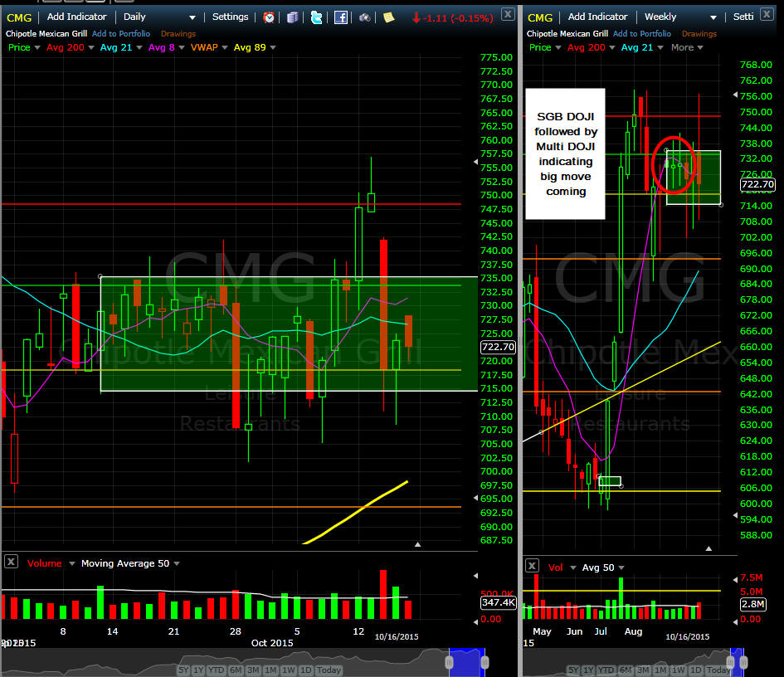Image resolution: width=784 pixels, height=677 pixels.
Task: Close the Weekly chart panel
Action: tap(766, 14)
